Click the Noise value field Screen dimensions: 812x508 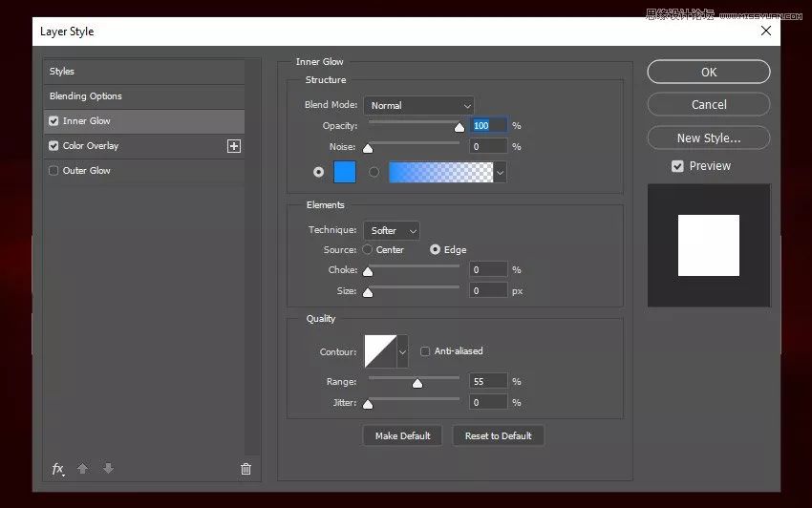488,146
